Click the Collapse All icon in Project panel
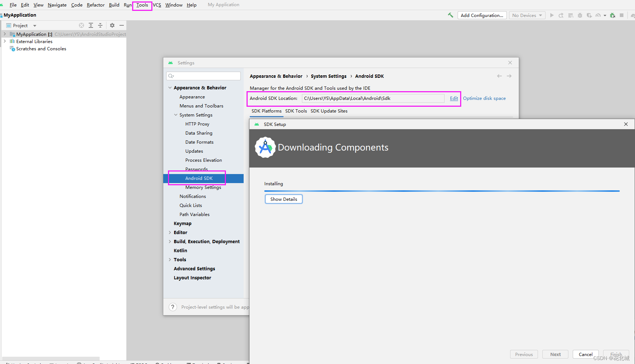 click(100, 25)
